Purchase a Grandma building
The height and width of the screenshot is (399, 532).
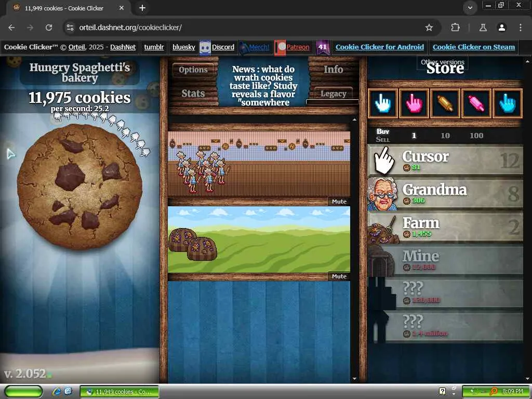point(445,193)
